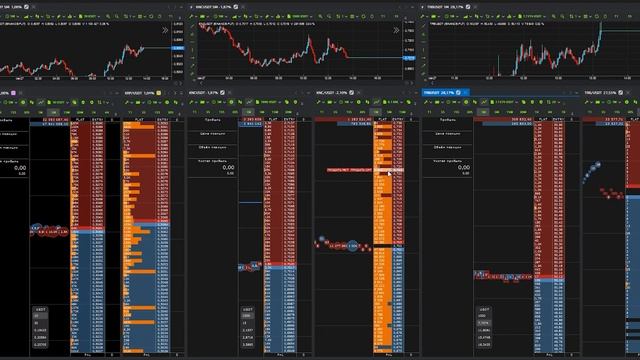The height and width of the screenshot is (360, 640).
Task: Pick the top line tool in the TRBUSDT chart side toolbar
Action: (423, 26)
